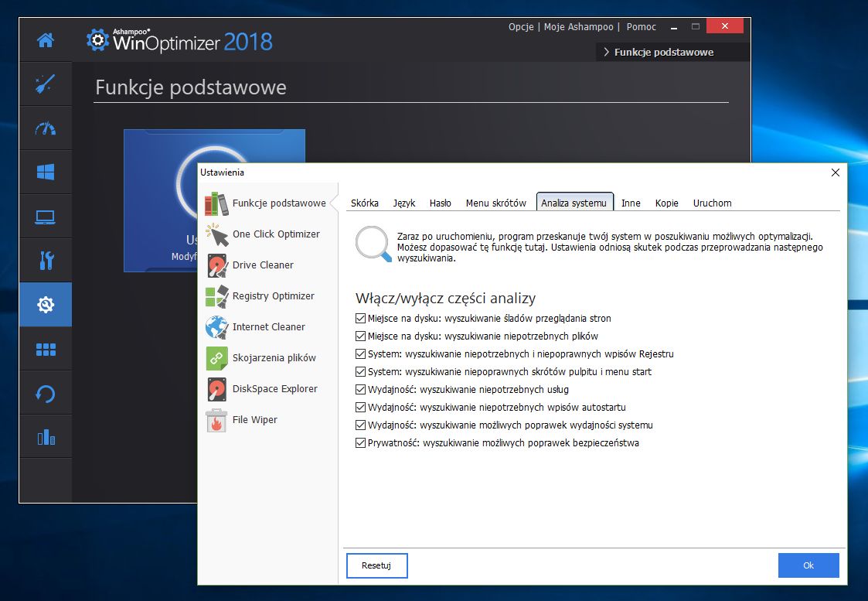The height and width of the screenshot is (601, 868).
Task: Select the laptop icon in sidebar
Action: point(46,217)
